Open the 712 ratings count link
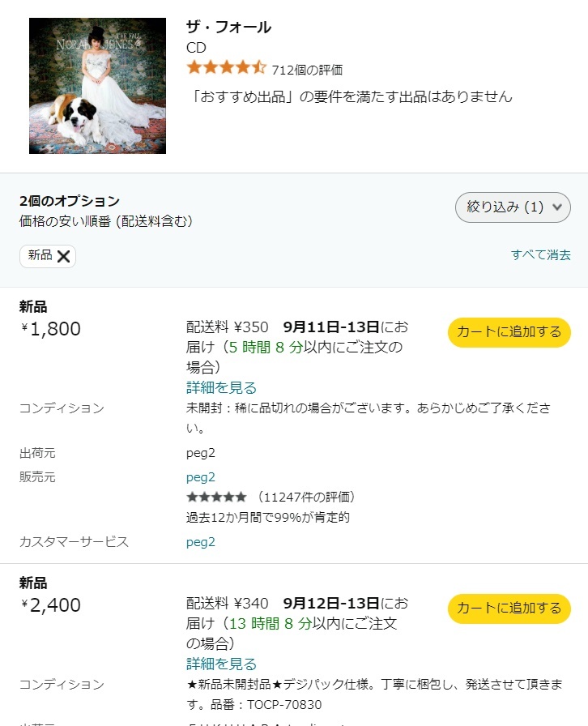This screenshot has height=726, width=588. pyautogui.click(x=307, y=70)
